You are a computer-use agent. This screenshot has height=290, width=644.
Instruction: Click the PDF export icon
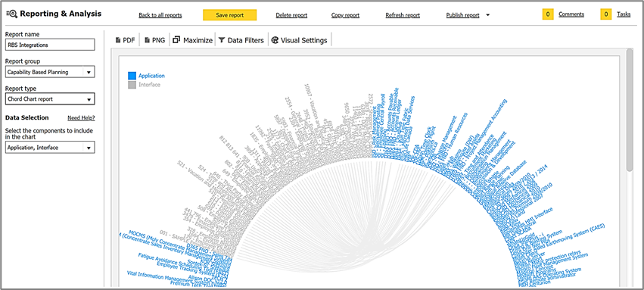pos(118,40)
